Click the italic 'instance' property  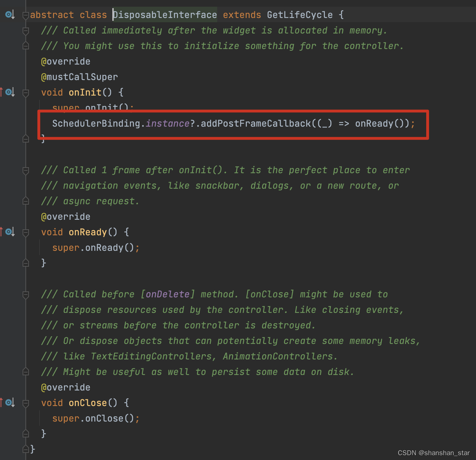[x=168, y=123]
